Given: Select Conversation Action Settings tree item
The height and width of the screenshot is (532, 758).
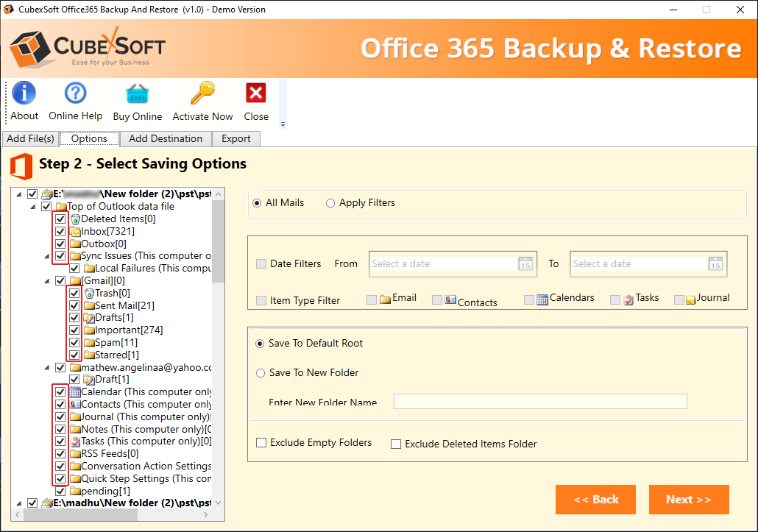Looking at the screenshot, I should 146,467.
